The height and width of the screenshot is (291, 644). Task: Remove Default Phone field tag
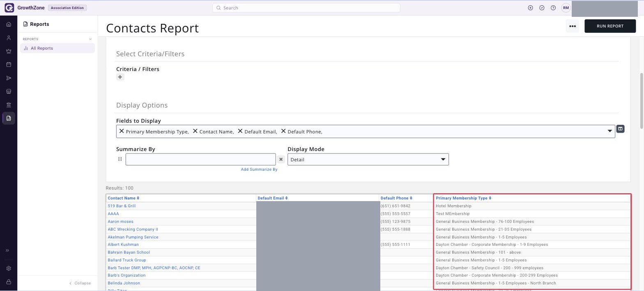283,131
